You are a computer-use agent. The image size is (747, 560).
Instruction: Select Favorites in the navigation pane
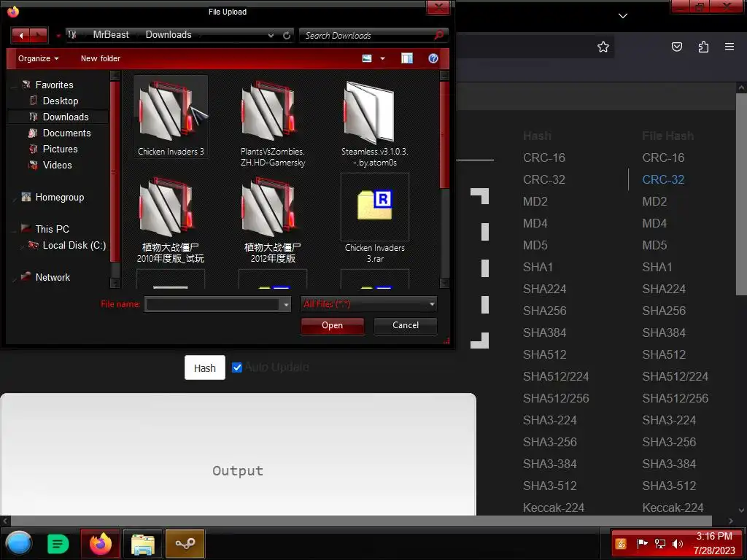(x=54, y=85)
